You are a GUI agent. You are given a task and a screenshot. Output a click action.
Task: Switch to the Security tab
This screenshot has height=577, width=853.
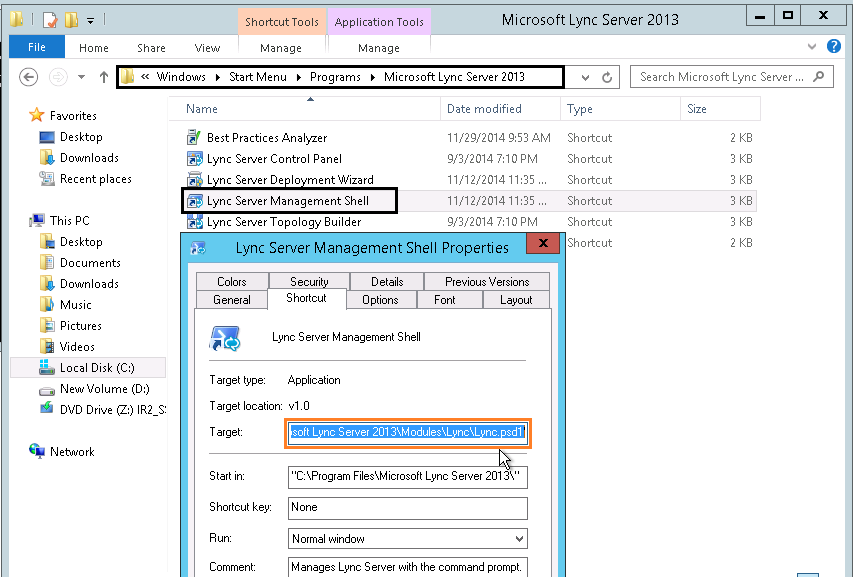point(309,281)
